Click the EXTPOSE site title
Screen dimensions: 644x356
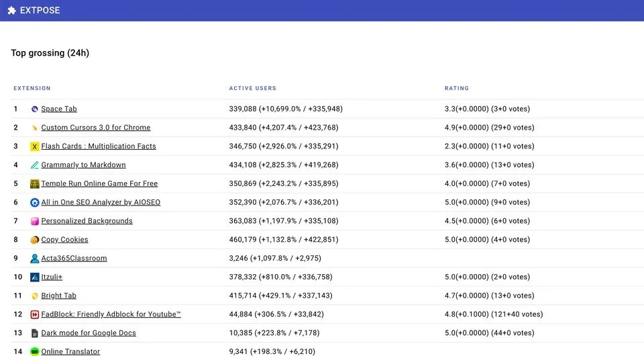40,11
